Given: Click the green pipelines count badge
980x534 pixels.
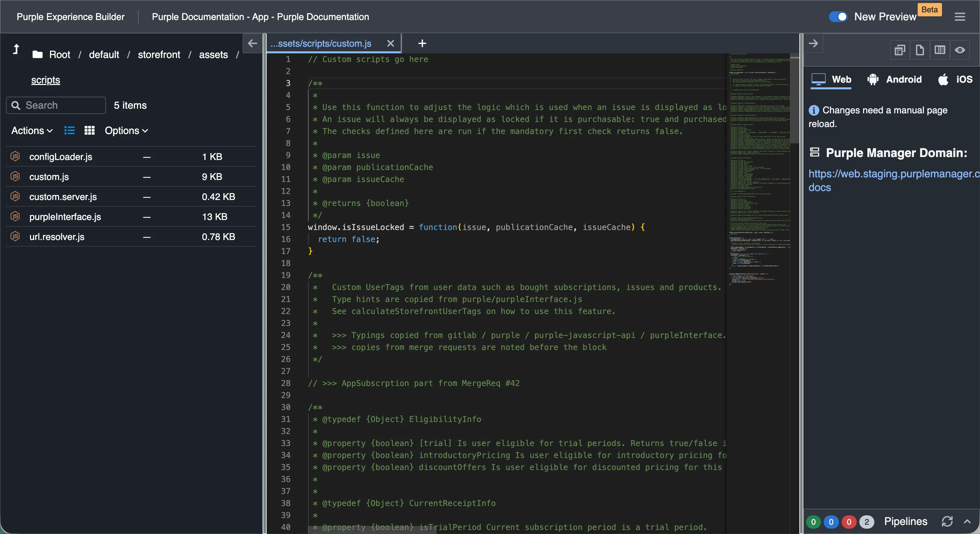Looking at the screenshot, I should 813,522.
